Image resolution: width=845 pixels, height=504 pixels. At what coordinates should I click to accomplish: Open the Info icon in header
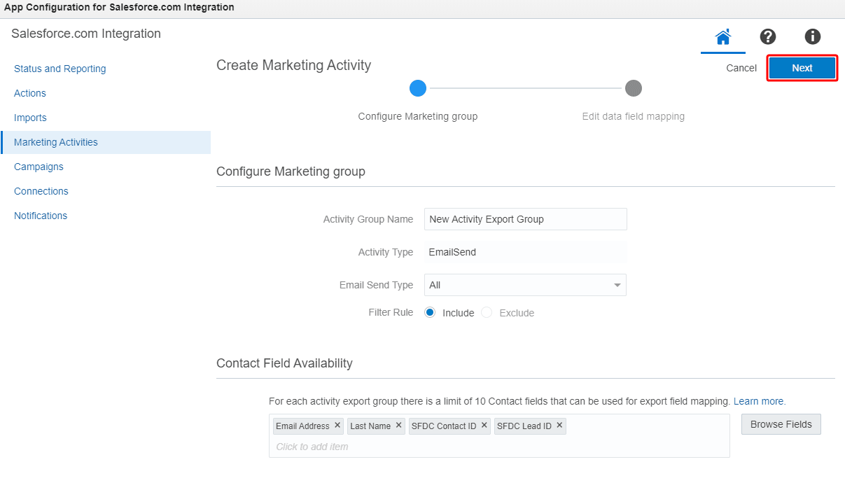point(812,36)
